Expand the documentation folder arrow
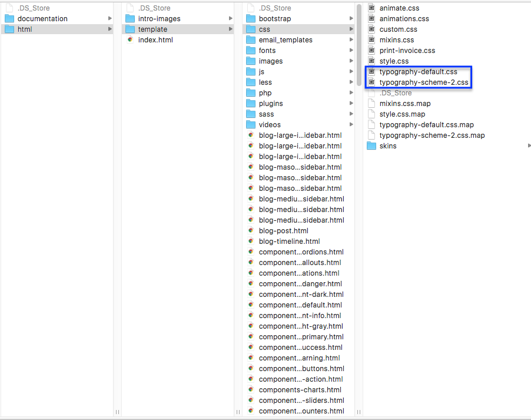The image size is (531, 420). coord(110,19)
